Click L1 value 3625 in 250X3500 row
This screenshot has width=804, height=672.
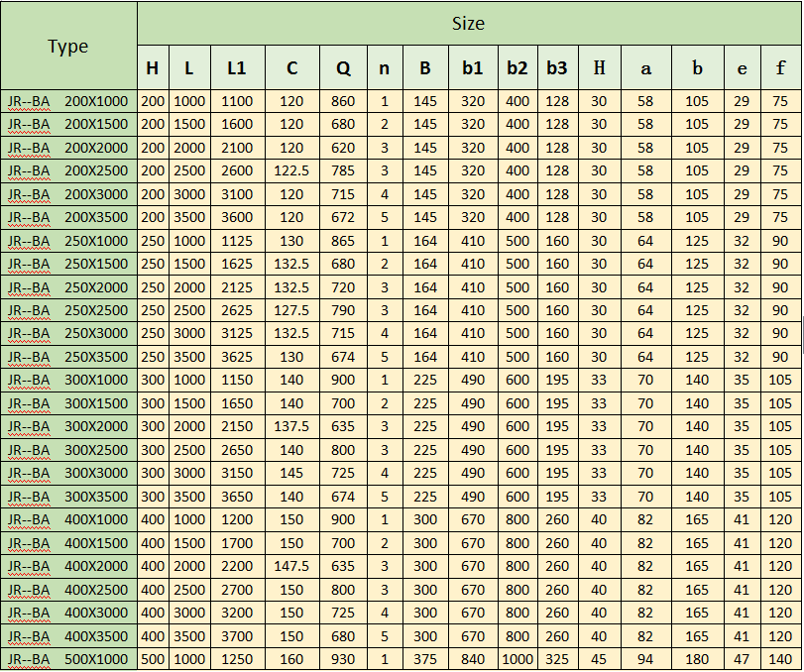[237, 357]
